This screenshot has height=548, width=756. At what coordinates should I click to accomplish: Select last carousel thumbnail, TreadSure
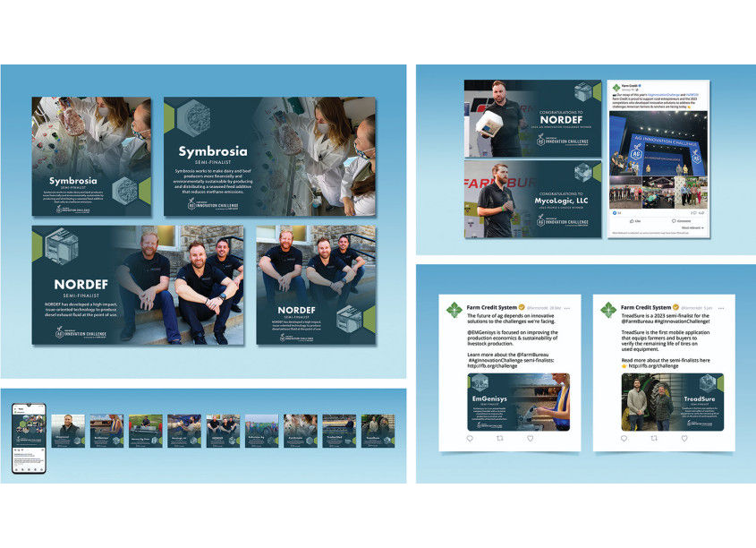[378, 431]
